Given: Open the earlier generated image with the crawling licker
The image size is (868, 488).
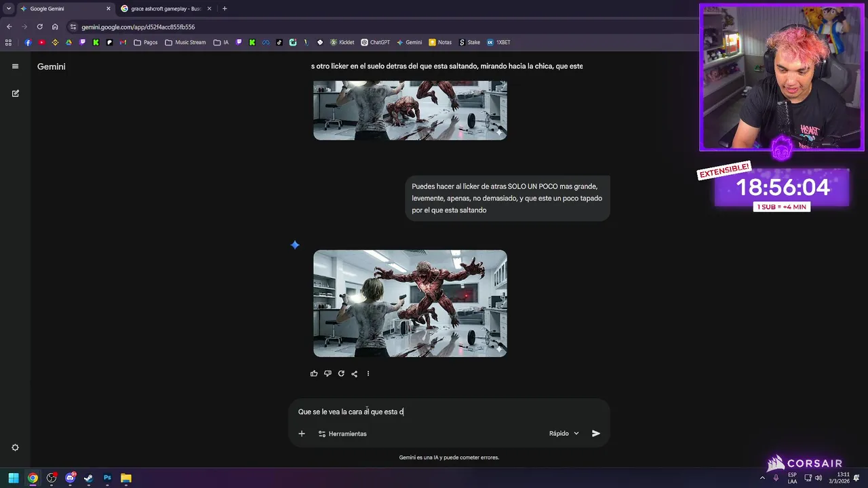Looking at the screenshot, I should (410, 110).
